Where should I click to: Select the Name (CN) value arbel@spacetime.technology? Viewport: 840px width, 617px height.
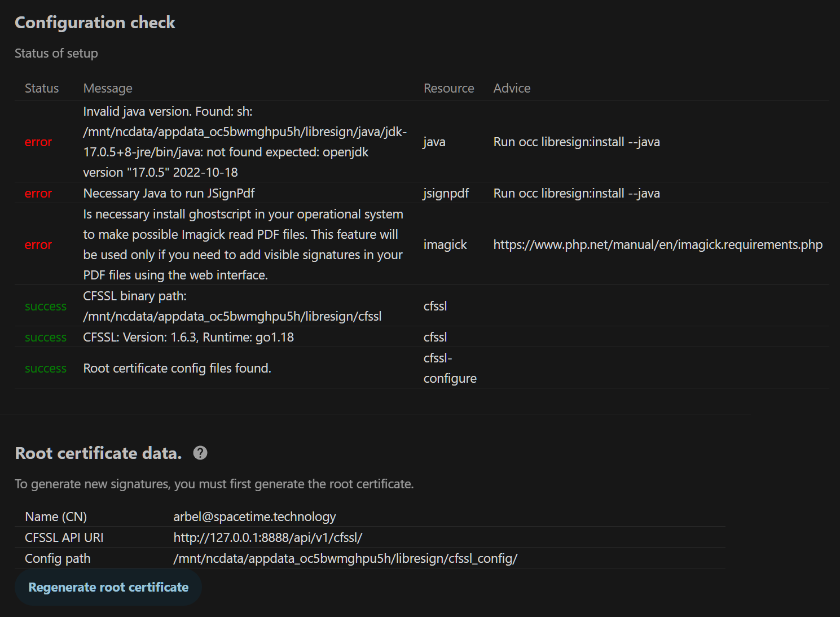pyautogui.click(x=254, y=517)
